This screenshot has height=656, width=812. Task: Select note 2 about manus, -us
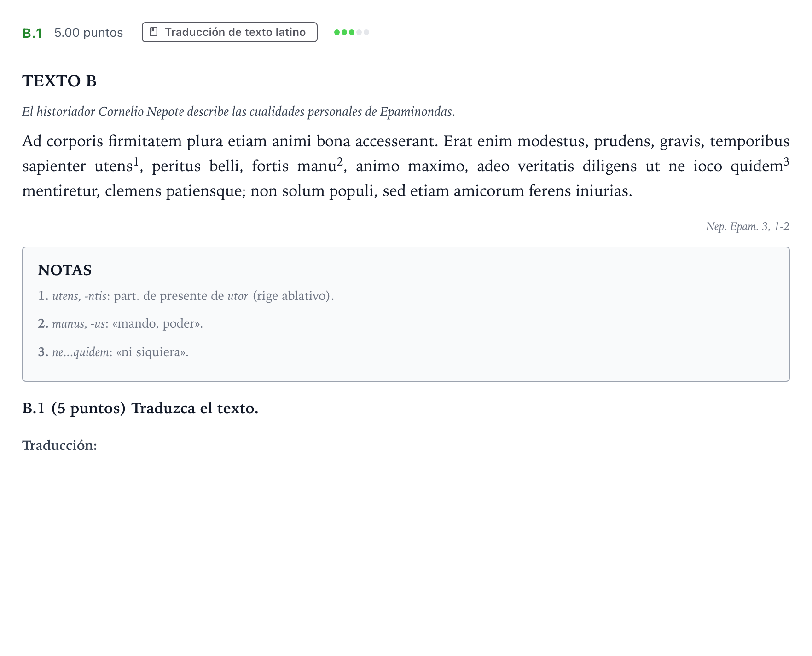[x=121, y=323]
